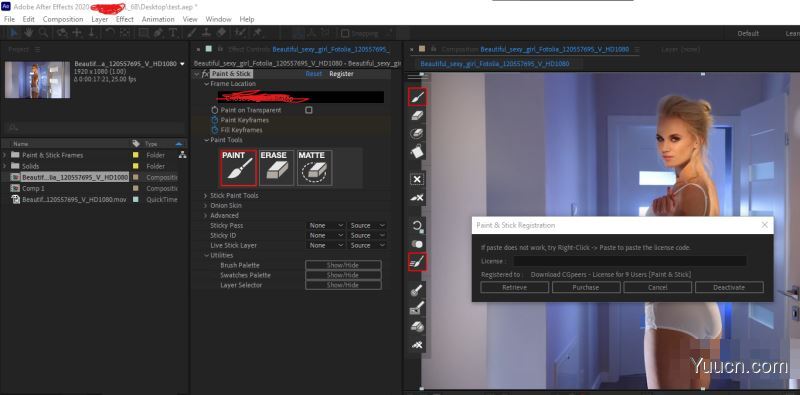800x395 pixels.
Task: Expand the Stick Paint Tools section
Action: click(x=206, y=195)
